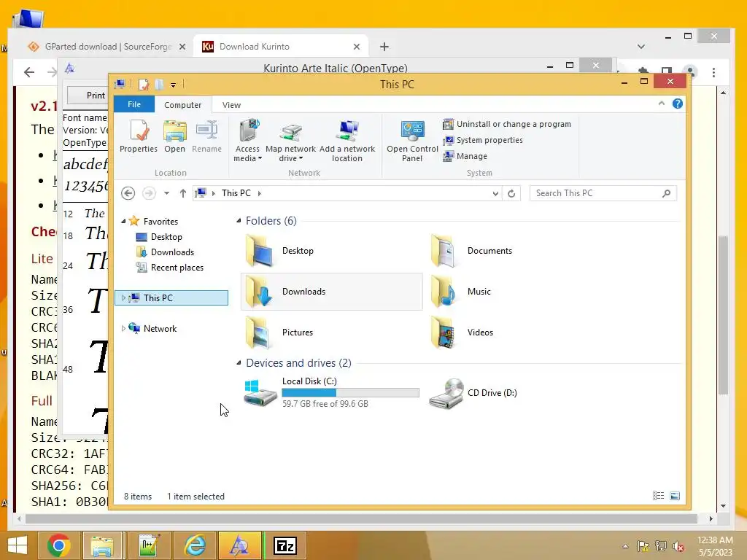Select the Downloads folder in Folders
Viewport: 747px width, 560px height.
[332, 292]
